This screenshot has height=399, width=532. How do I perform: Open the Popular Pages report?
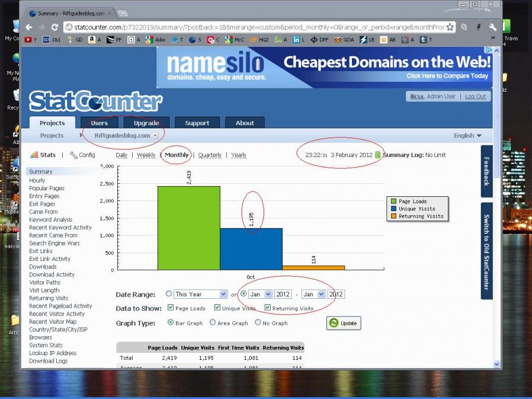47,188
